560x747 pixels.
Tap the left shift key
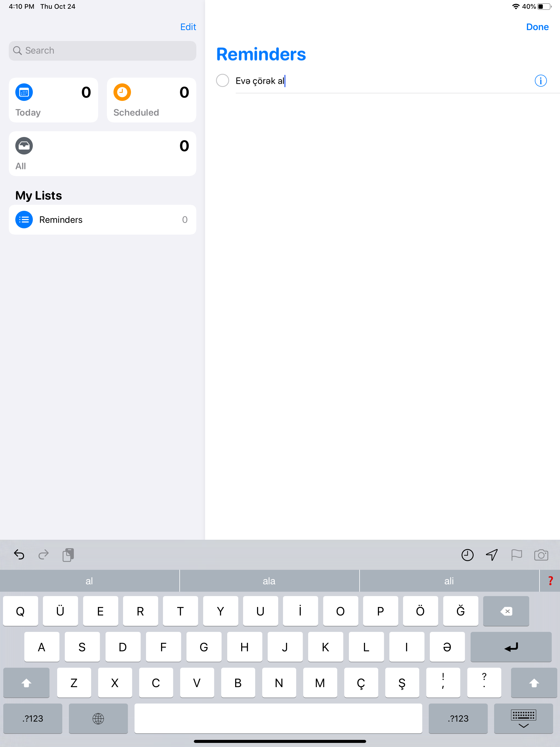pyautogui.click(x=26, y=682)
